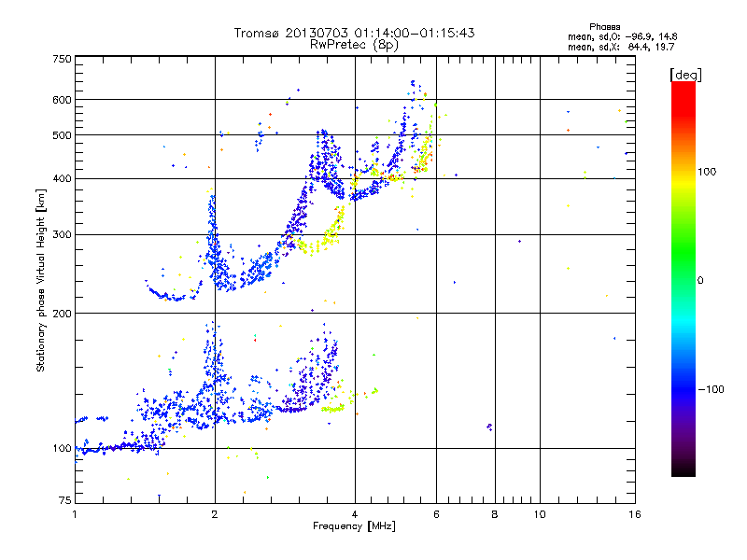The width and height of the screenshot is (747, 560).
Task: Click the y-axis title 'Stationary phase Virtual Height [km]'
Action: tap(40, 280)
